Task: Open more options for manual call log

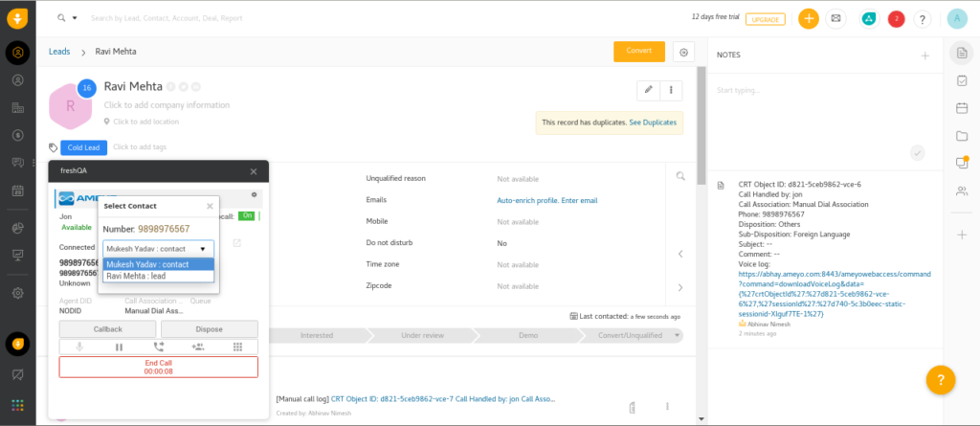Action: pyautogui.click(x=667, y=406)
